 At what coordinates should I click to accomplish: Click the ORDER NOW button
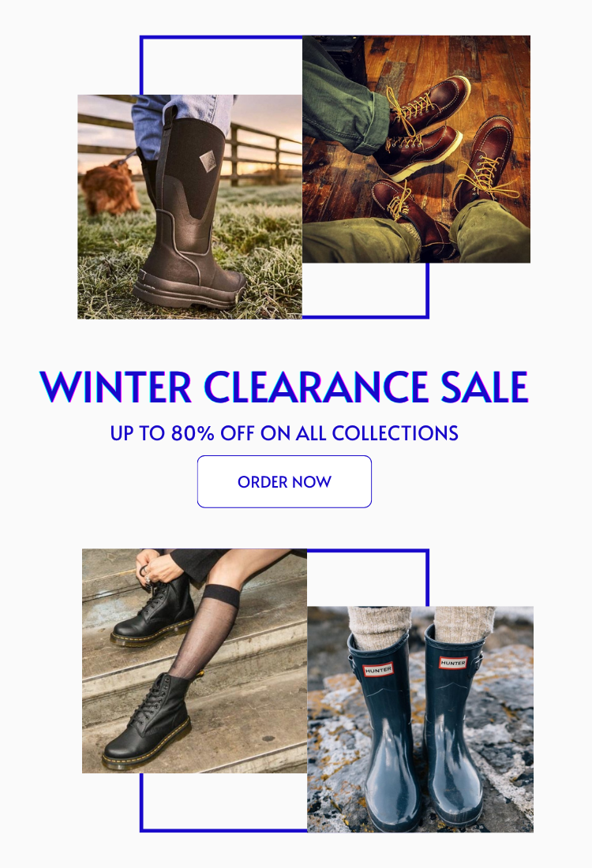tap(284, 481)
